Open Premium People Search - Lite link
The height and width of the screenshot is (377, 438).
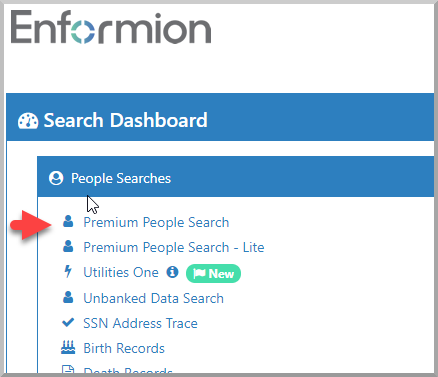(174, 247)
